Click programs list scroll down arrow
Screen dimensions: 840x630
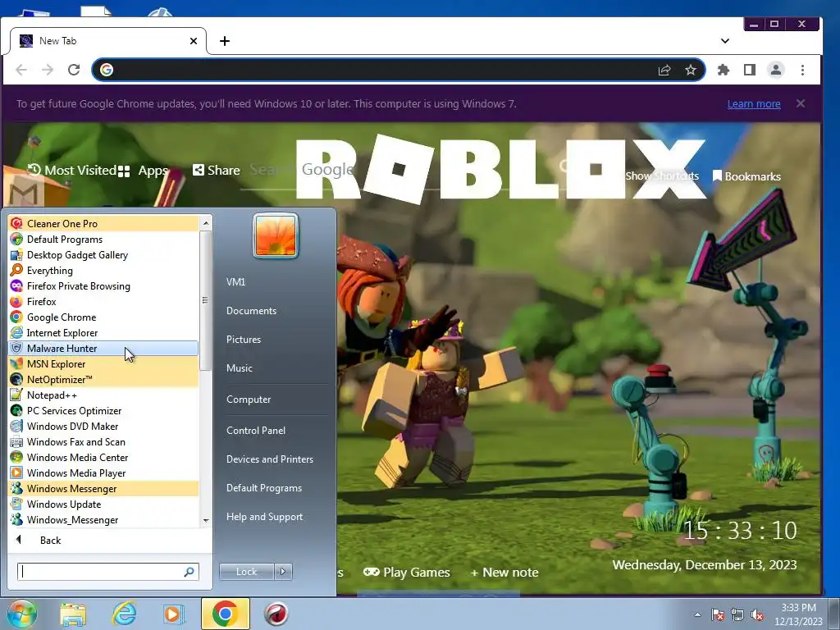click(206, 521)
